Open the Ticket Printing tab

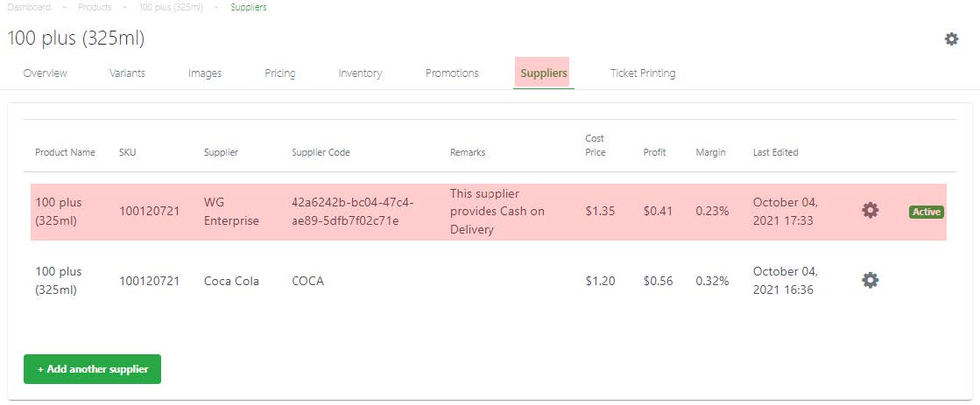(643, 73)
